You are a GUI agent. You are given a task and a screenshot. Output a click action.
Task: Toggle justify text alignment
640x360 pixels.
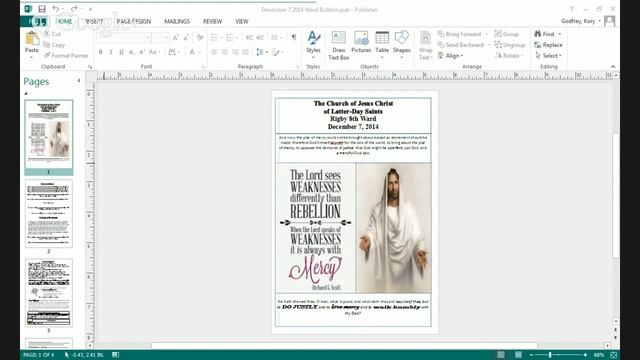[245, 52]
